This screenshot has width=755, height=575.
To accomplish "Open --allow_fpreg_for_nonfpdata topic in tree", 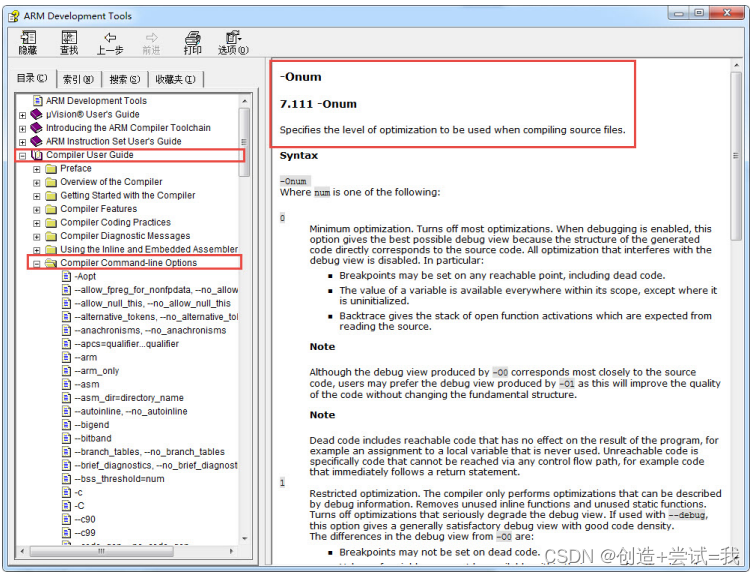I will pyautogui.click(x=156, y=290).
